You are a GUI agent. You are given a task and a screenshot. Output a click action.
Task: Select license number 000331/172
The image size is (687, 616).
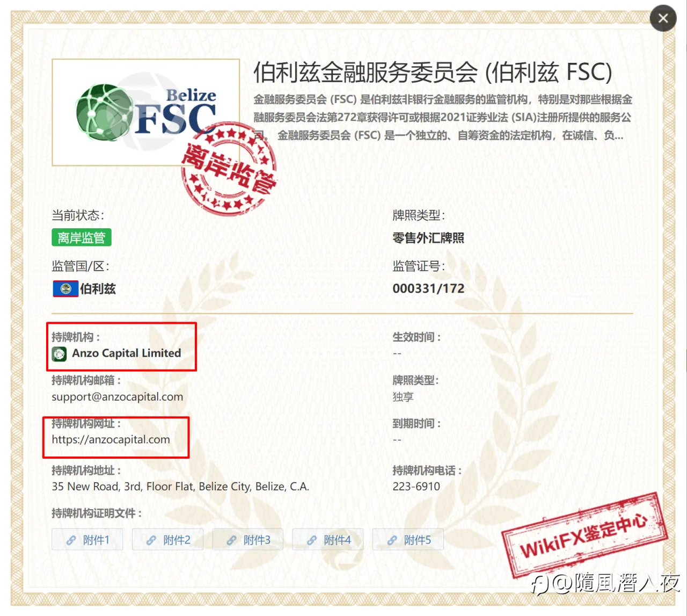428,289
